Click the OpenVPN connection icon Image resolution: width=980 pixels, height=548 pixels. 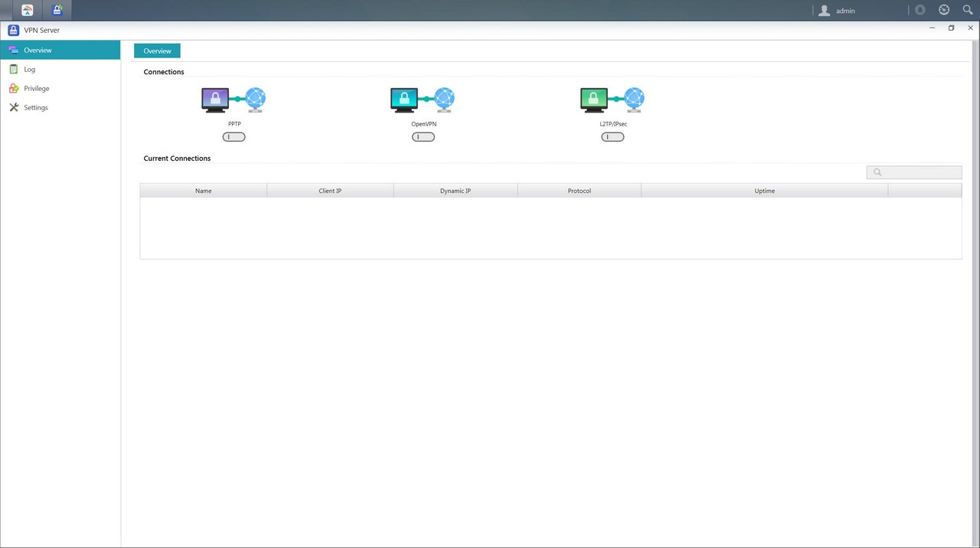[423, 100]
